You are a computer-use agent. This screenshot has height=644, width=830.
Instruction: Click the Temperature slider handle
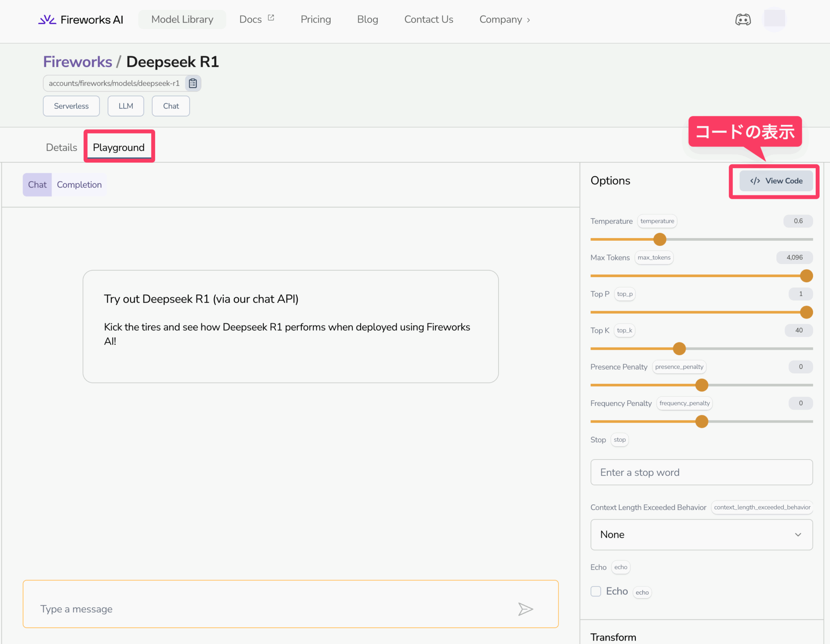pyautogui.click(x=660, y=239)
